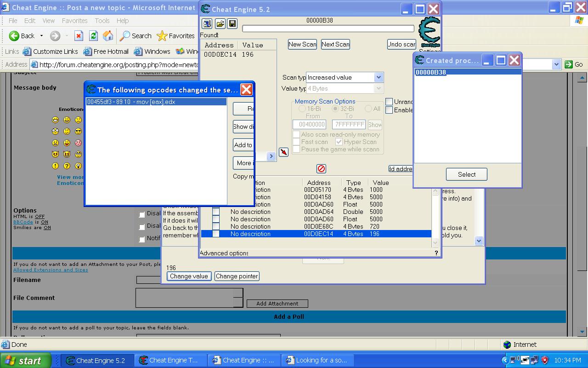This screenshot has width=588, height=368.
Task: Open the Scan type dropdown
Action: click(379, 77)
